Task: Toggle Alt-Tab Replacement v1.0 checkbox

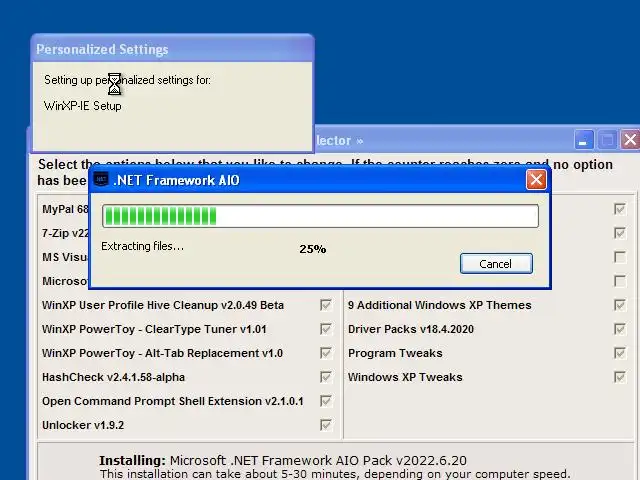Action: tap(326, 353)
